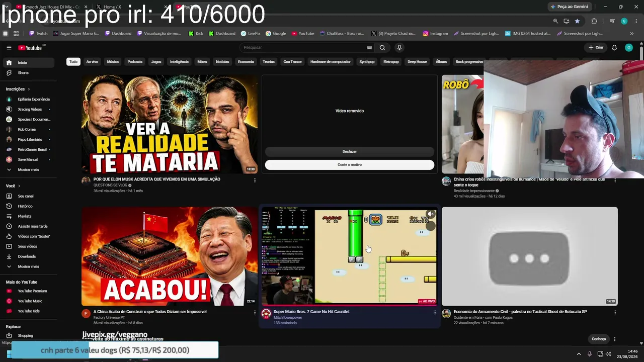
Task: Open the Factory Universe PT channel link
Action: (x=109, y=318)
